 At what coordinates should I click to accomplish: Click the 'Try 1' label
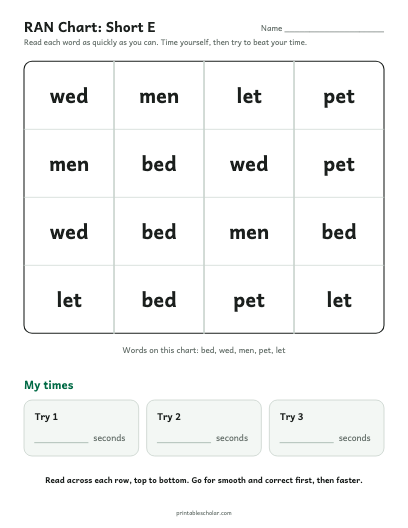click(x=46, y=417)
